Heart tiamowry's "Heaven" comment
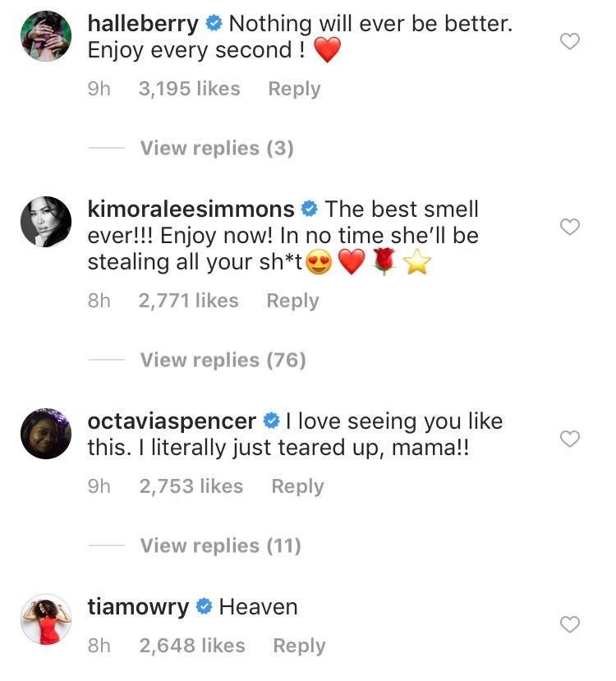This screenshot has width=616, height=681. (569, 625)
